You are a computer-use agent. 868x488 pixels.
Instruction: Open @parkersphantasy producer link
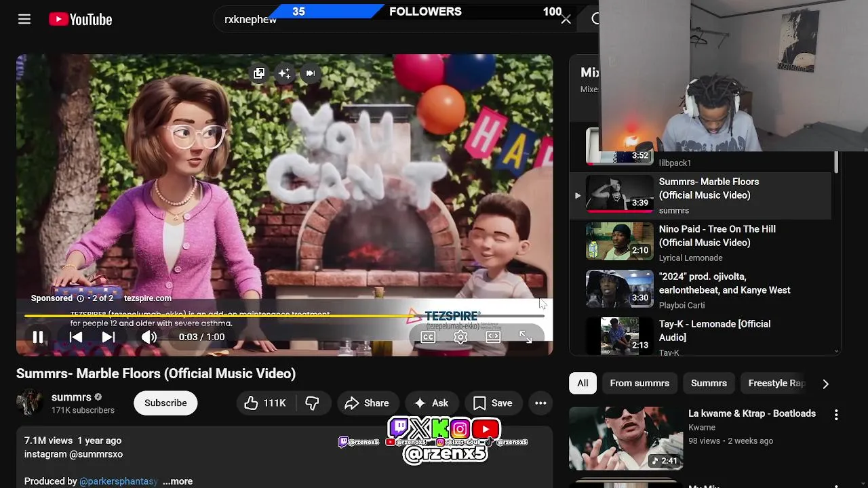119,481
